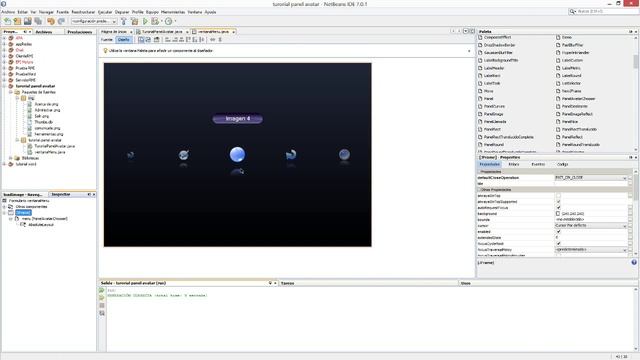640x360 pixels.
Task: Open the Ejecutar menu
Action: pyautogui.click(x=105, y=12)
